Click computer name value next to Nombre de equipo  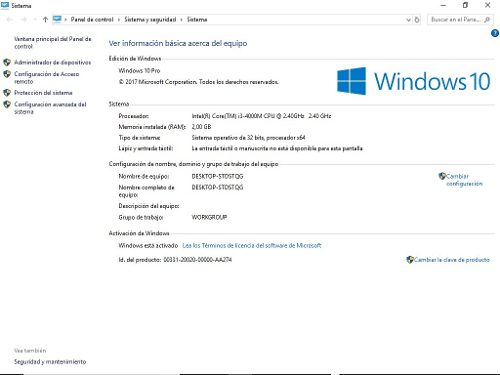217,176
